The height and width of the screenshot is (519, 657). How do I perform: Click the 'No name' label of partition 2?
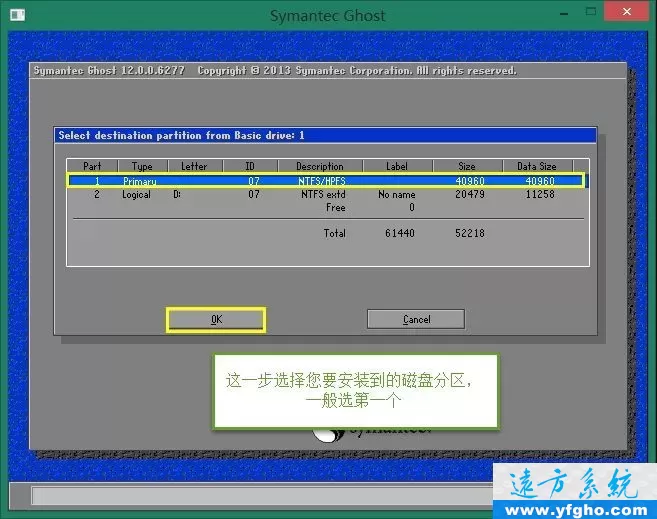pos(397,194)
